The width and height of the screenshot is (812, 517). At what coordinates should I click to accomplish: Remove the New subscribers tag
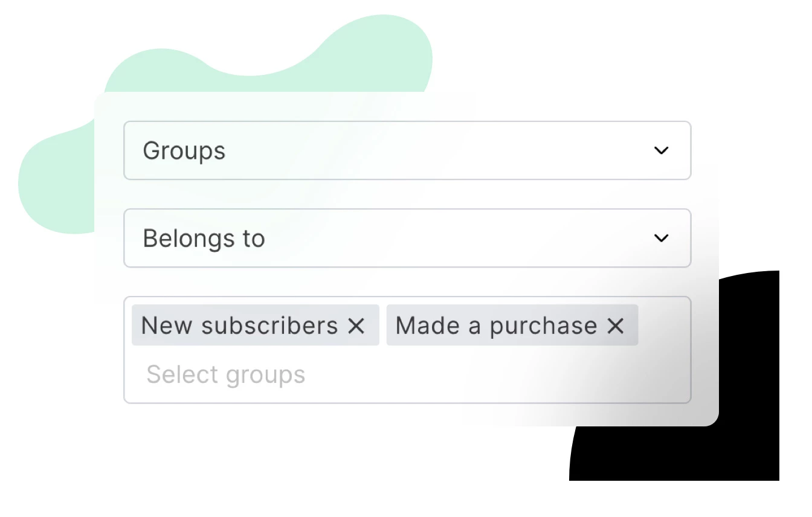(x=356, y=326)
